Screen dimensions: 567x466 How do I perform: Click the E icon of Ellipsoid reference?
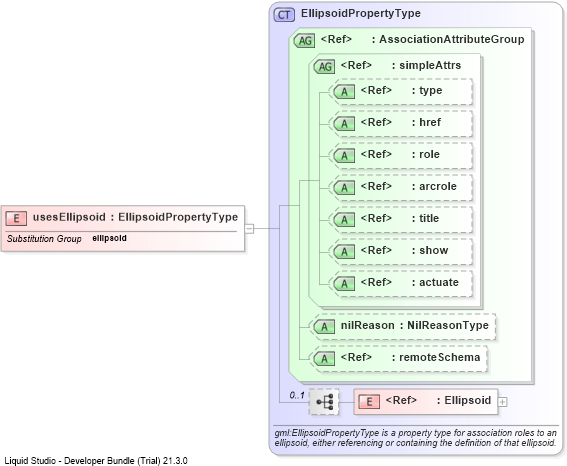pos(369,402)
